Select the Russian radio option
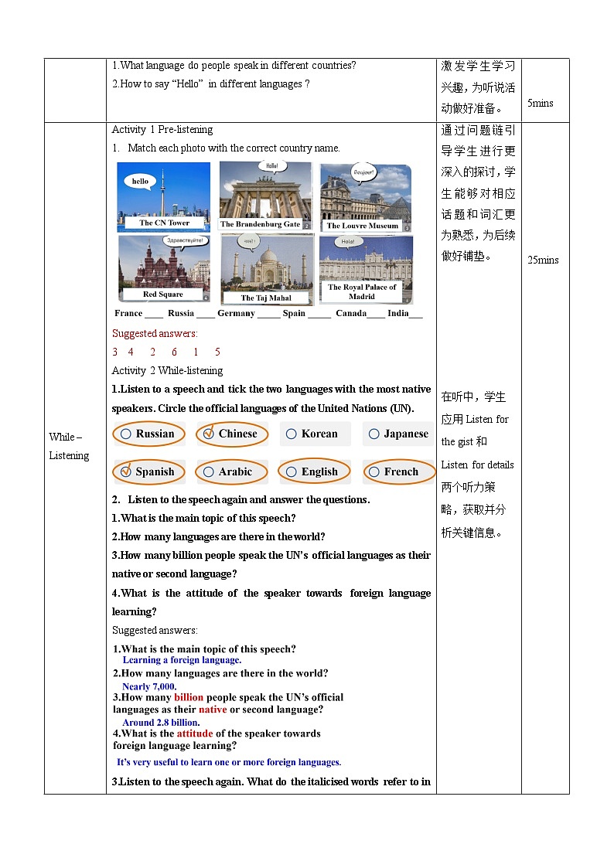Viewport: 614px width, 868px height. tap(126, 434)
